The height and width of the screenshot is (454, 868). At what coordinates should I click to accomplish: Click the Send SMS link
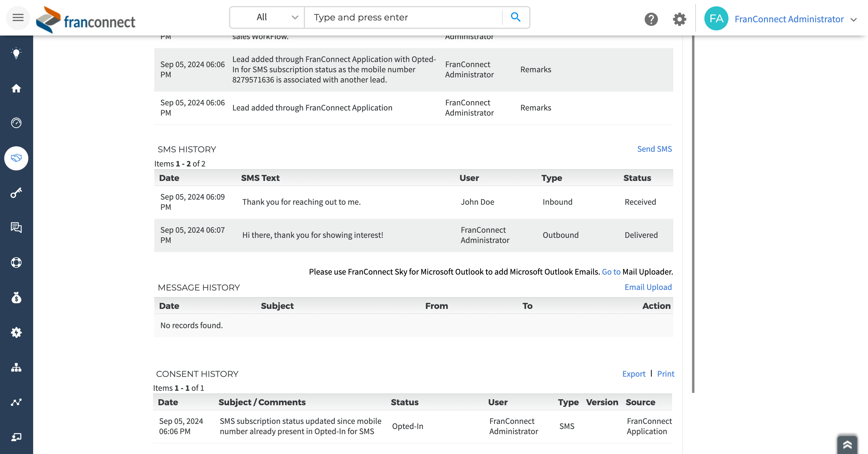(x=654, y=149)
